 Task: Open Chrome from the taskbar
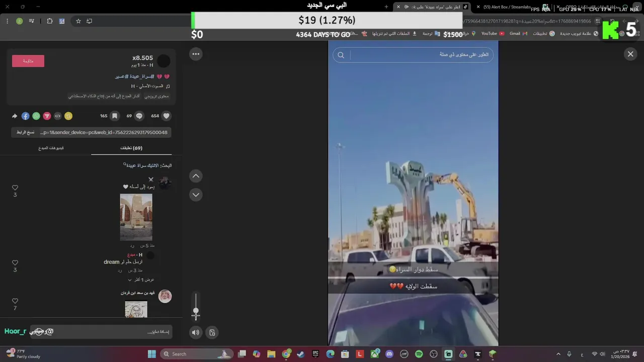[x=286, y=354]
